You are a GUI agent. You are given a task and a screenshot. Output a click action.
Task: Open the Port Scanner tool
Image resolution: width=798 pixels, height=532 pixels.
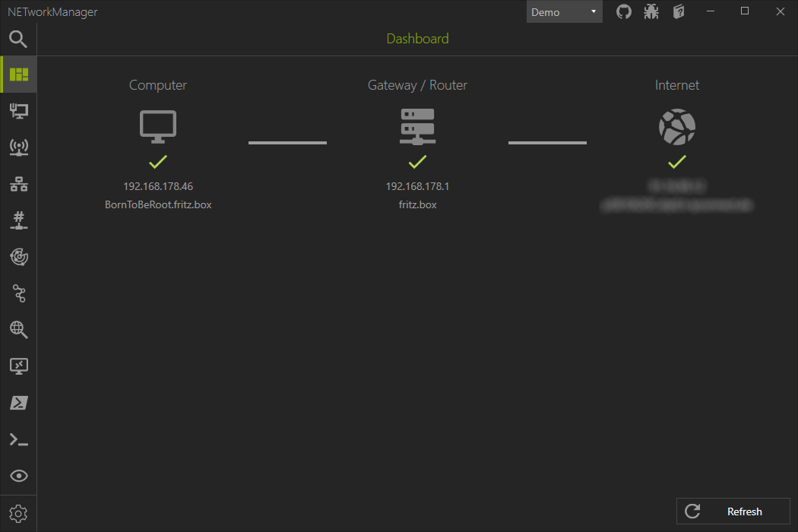click(x=18, y=220)
